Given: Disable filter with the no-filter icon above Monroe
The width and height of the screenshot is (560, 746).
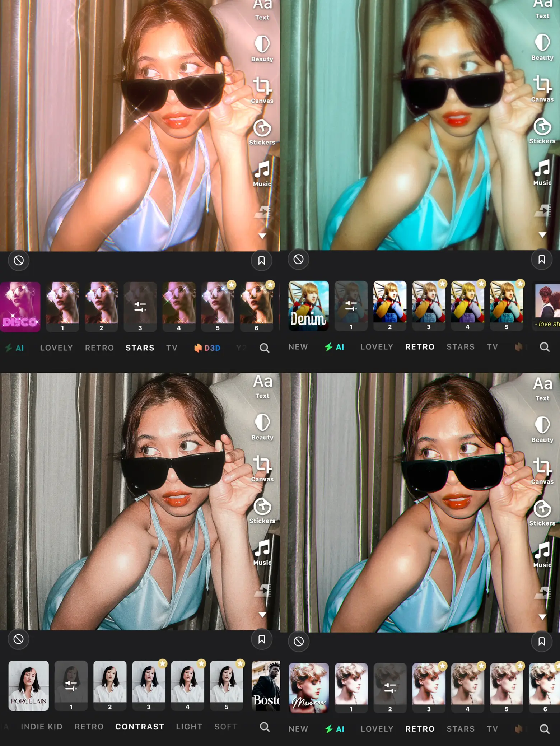Looking at the screenshot, I should tap(299, 641).
